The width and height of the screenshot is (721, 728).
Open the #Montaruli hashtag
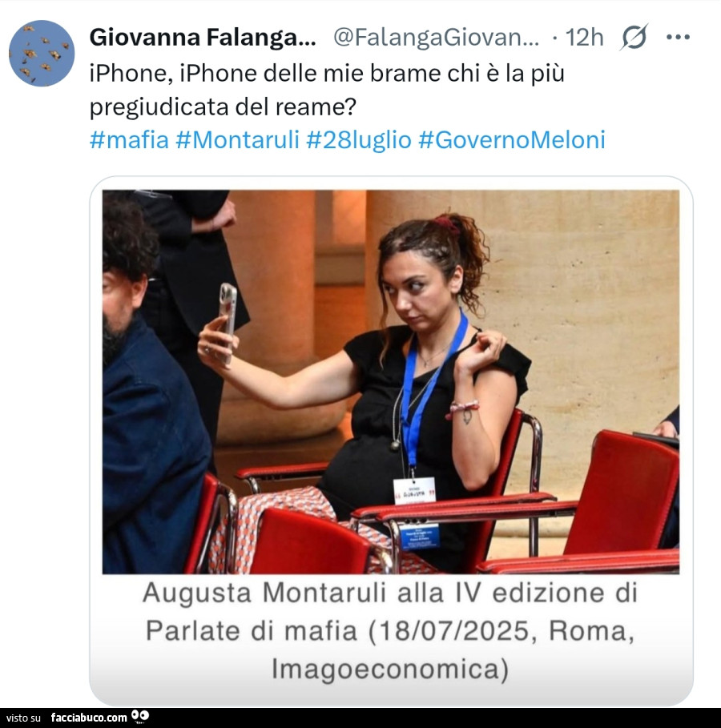click(237, 139)
